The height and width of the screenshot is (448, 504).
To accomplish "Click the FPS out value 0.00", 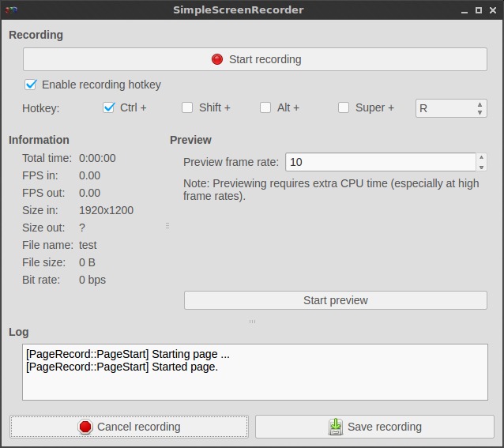I will [x=90, y=193].
